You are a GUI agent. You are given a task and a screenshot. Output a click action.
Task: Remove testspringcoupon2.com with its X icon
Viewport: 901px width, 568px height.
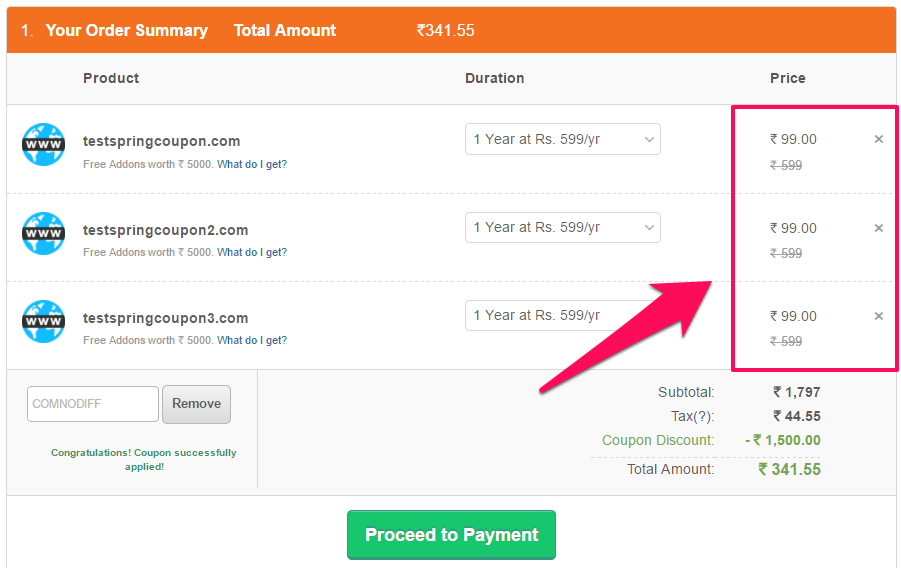coord(879,228)
